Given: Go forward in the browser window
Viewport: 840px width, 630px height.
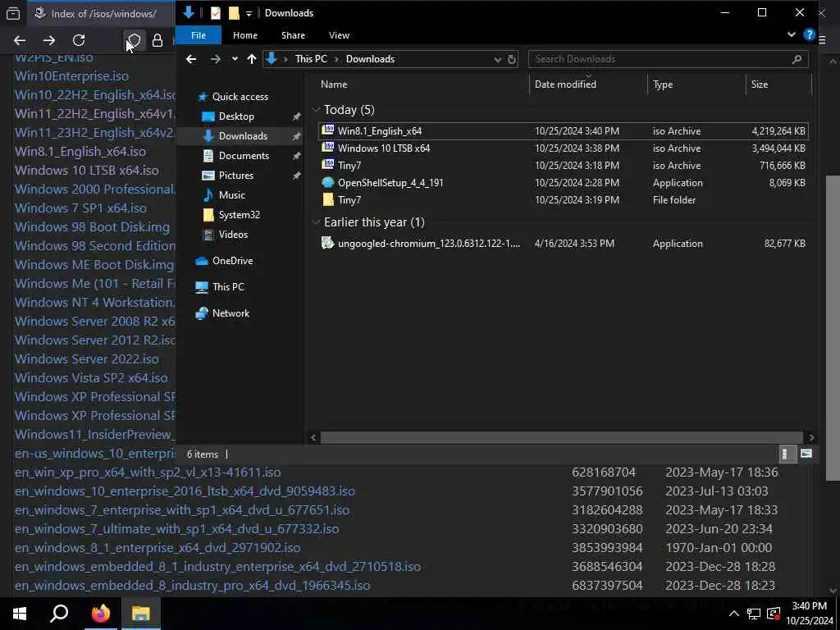Looking at the screenshot, I should point(48,40).
